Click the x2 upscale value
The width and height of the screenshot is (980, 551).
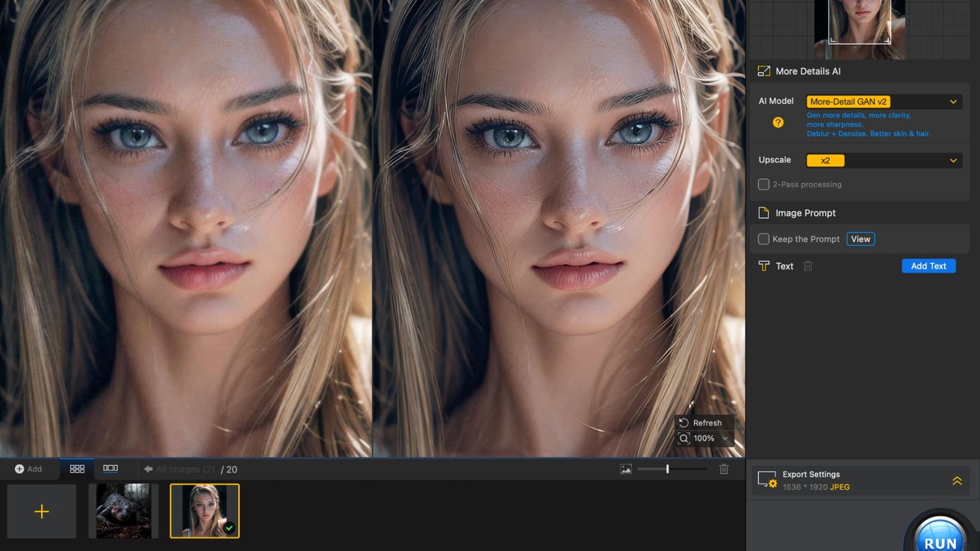[825, 161]
